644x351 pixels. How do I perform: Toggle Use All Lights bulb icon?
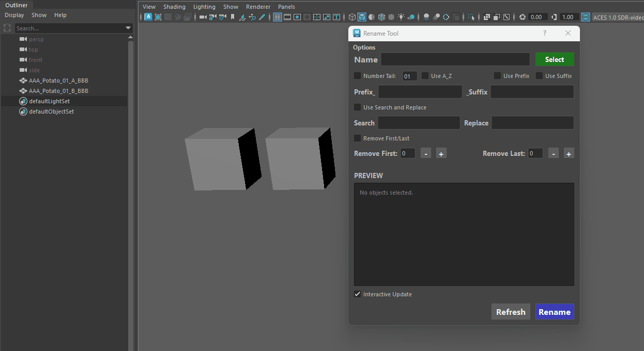401,17
